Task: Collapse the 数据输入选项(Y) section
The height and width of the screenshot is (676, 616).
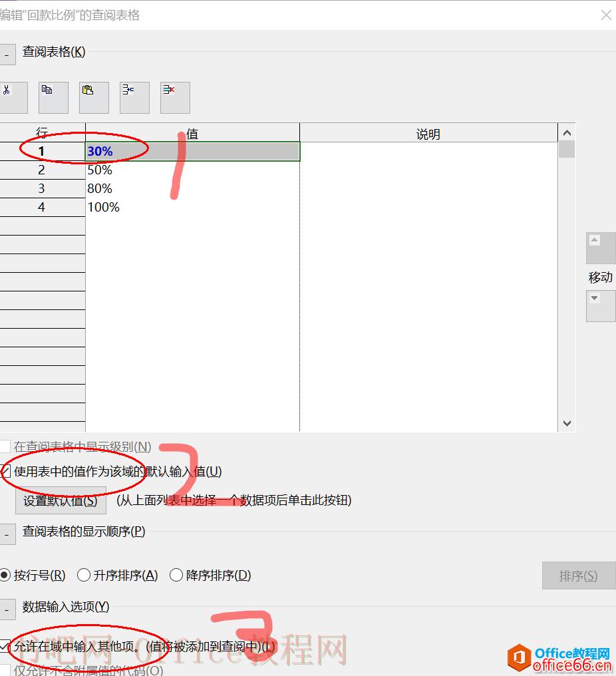Action: [x=7, y=609]
